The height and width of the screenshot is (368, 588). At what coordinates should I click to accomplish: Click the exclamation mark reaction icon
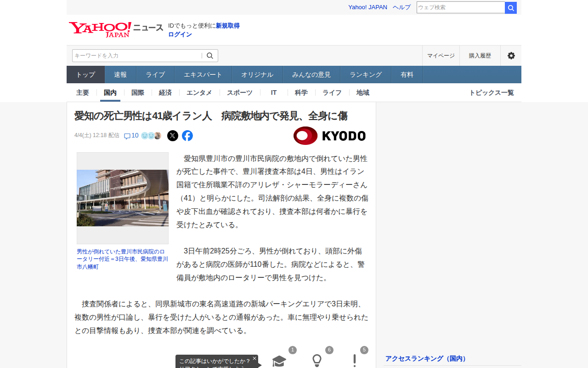[x=355, y=361]
